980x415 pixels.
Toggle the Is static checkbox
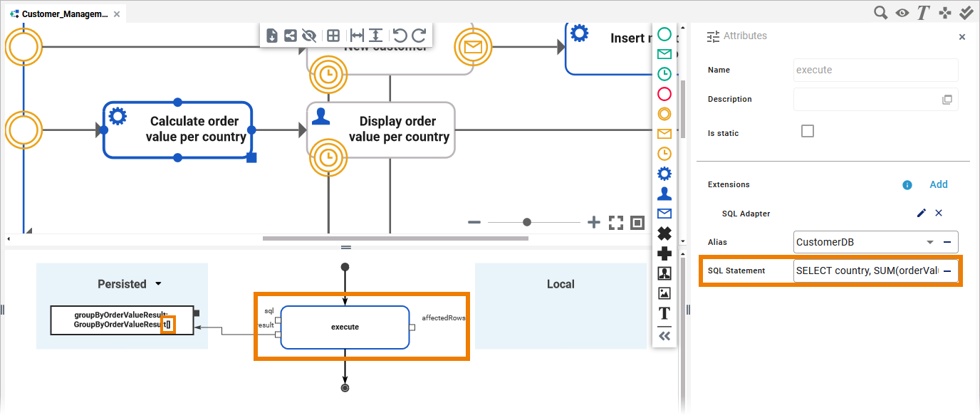(x=808, y=131)
